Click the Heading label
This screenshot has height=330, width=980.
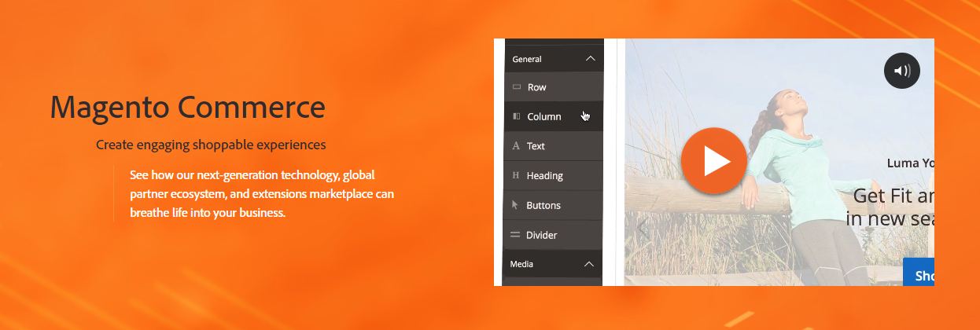point(544,176)
